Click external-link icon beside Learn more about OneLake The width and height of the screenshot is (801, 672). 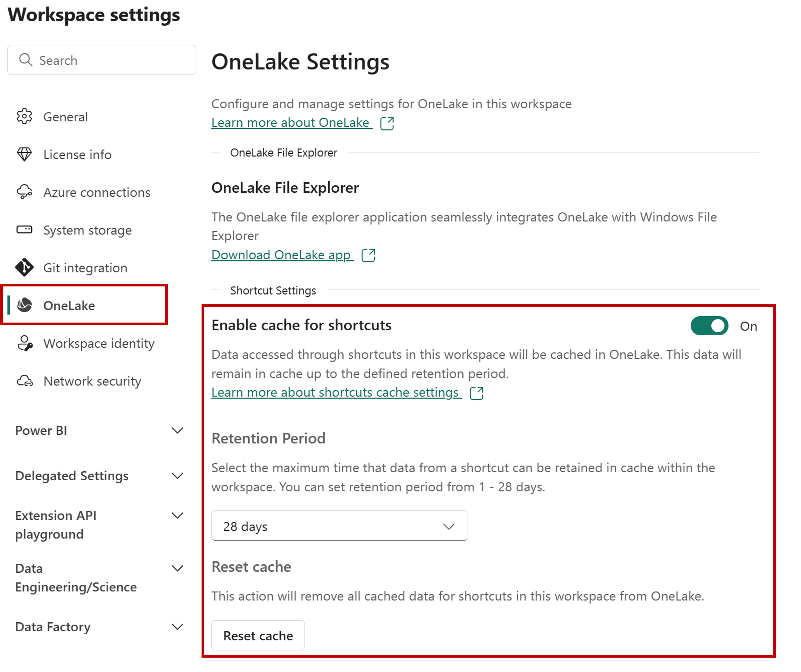387,123
